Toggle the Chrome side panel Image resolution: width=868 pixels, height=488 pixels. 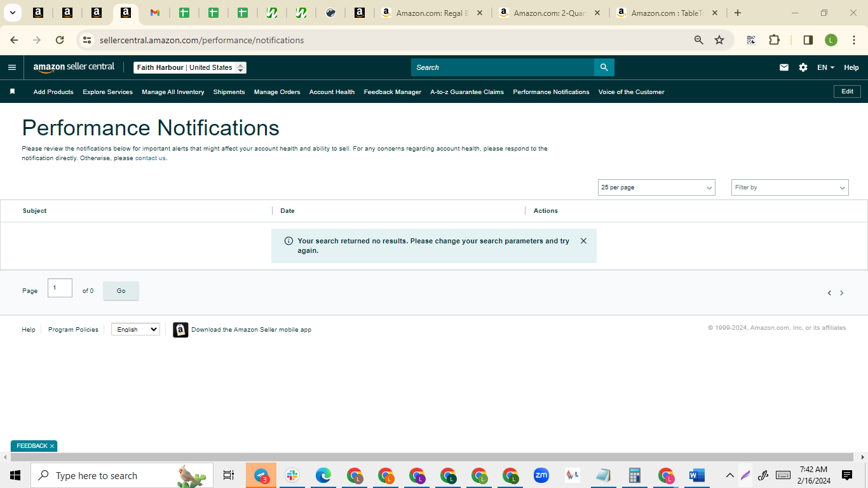[x=808, y=40]
